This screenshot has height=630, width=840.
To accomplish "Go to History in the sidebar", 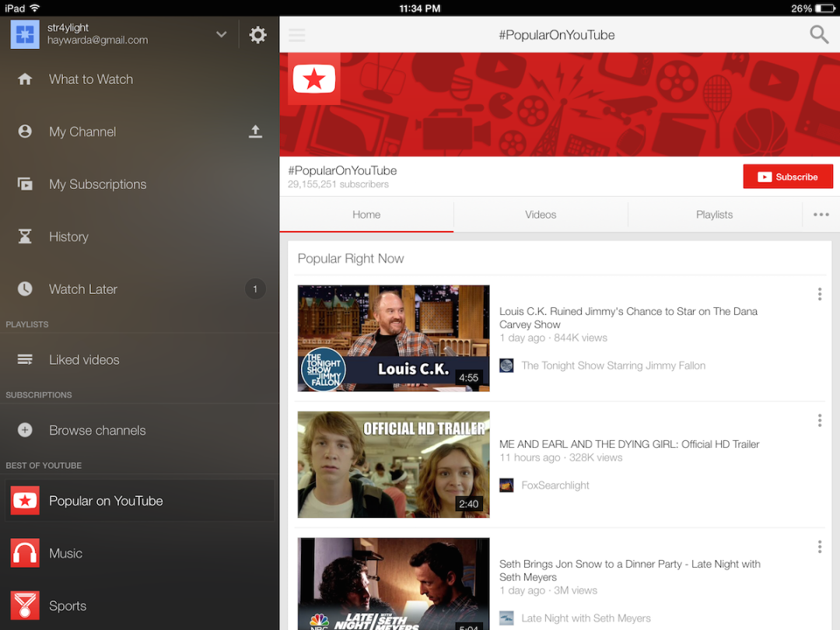I will click(68, 237).
